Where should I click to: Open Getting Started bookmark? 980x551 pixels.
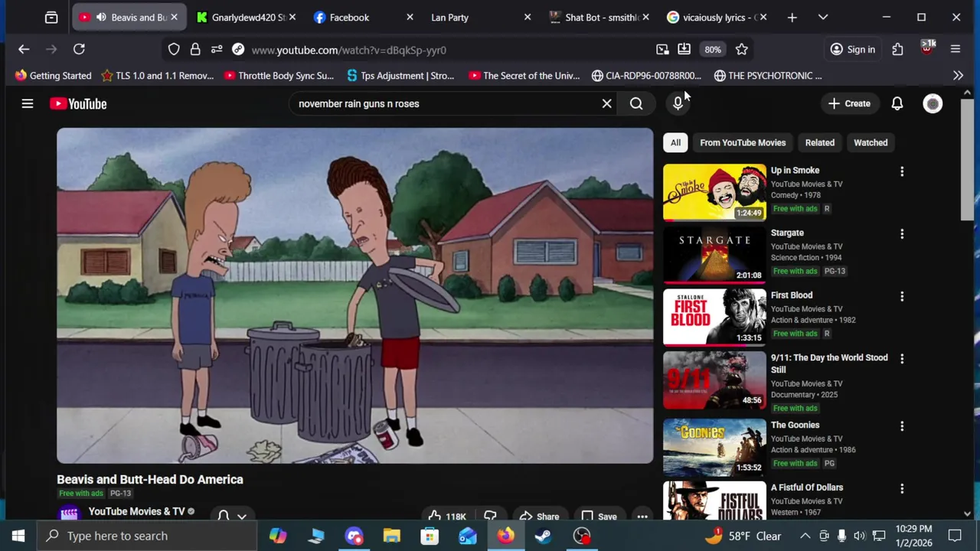coord(53,75)
